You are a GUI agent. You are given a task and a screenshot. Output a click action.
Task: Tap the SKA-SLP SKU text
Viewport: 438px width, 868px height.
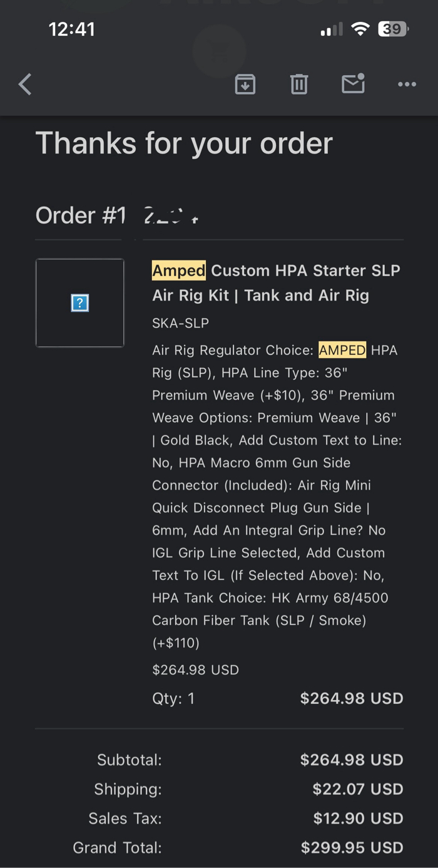point(180,323)
